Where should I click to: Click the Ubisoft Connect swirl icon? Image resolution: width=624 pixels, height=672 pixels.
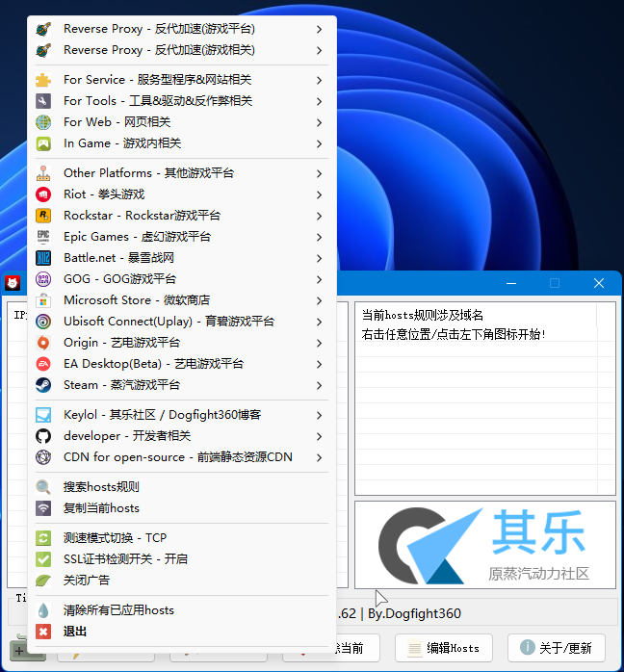coord(43,322)
